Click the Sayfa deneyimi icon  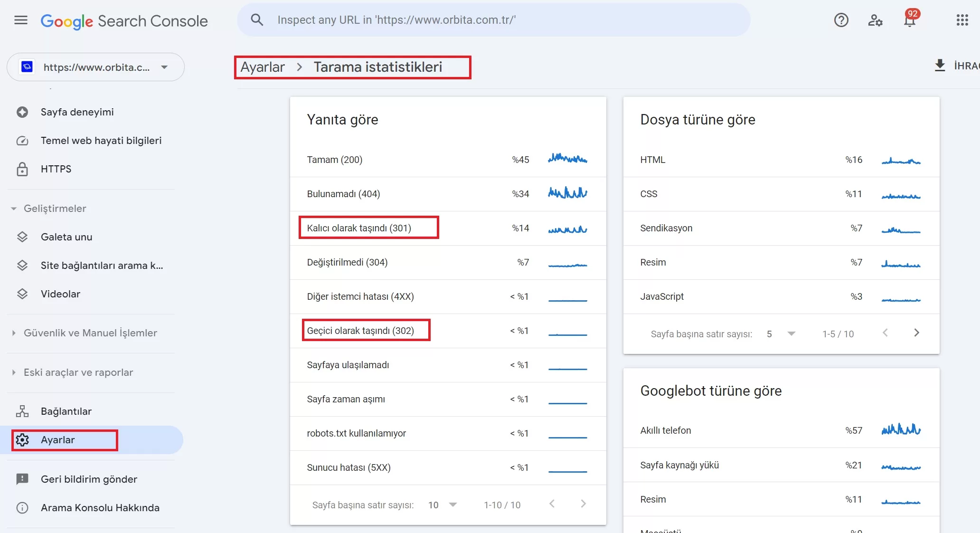[x=22, y=112]
